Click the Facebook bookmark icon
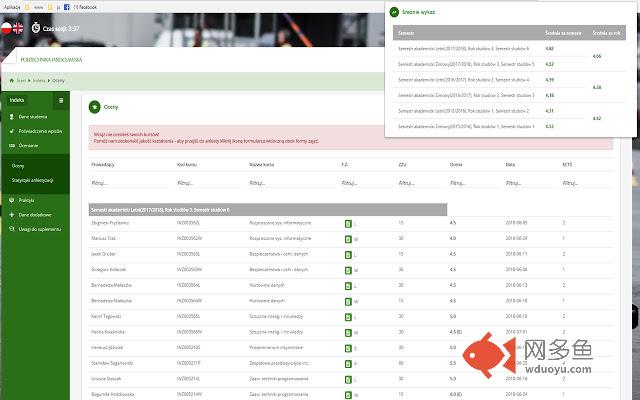The height and width of the screenshot is (400, 640). [67, 7]
